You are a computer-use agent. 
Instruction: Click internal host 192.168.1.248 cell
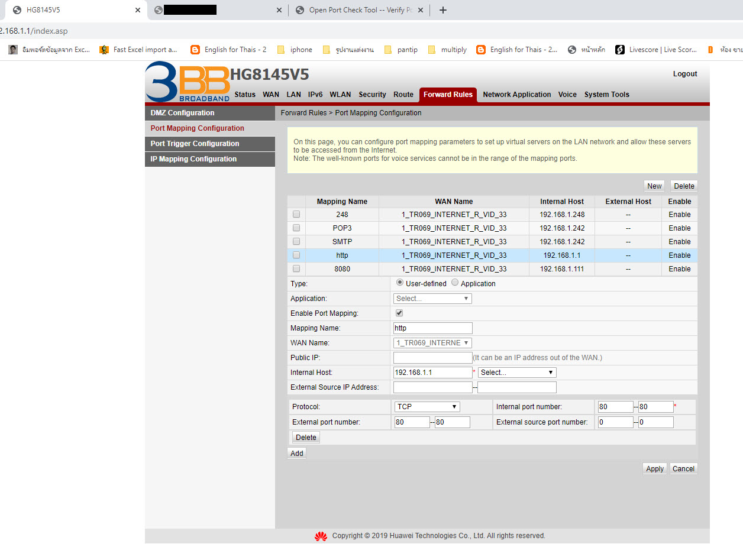coord(562,215)
